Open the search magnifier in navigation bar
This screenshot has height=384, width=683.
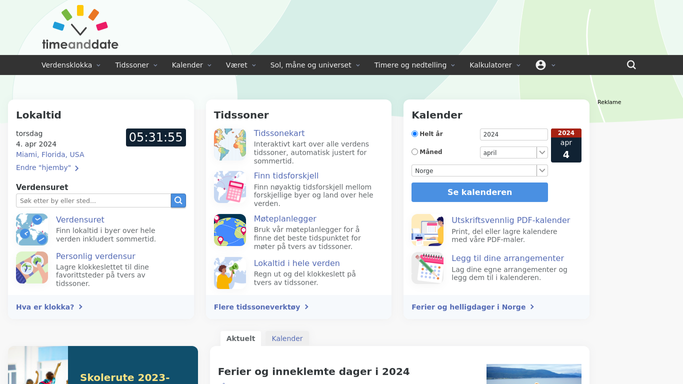coord(631,65)
